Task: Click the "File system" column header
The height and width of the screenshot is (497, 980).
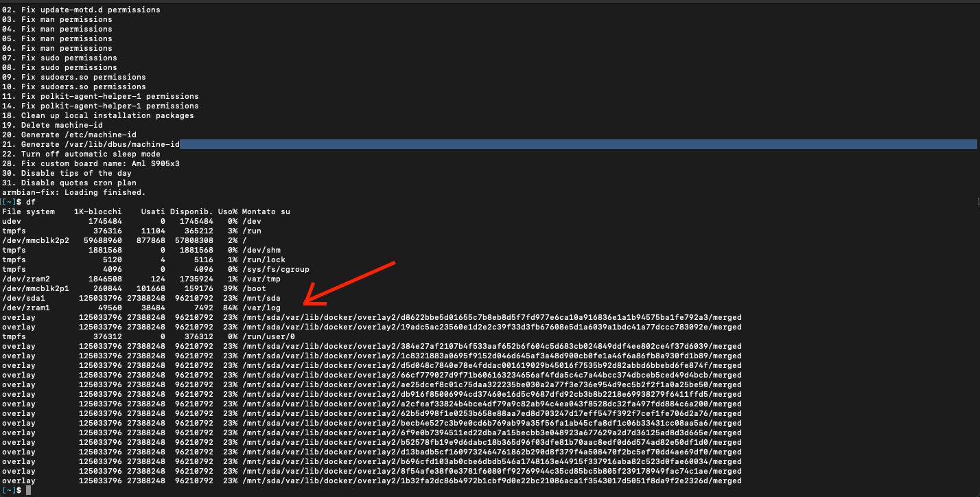Action: coord(28,211)
